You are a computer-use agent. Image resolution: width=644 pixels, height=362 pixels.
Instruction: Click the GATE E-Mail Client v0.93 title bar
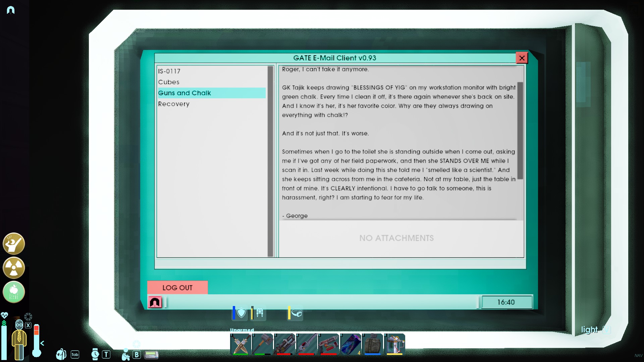pyautogui.click(x=335, y=58)
